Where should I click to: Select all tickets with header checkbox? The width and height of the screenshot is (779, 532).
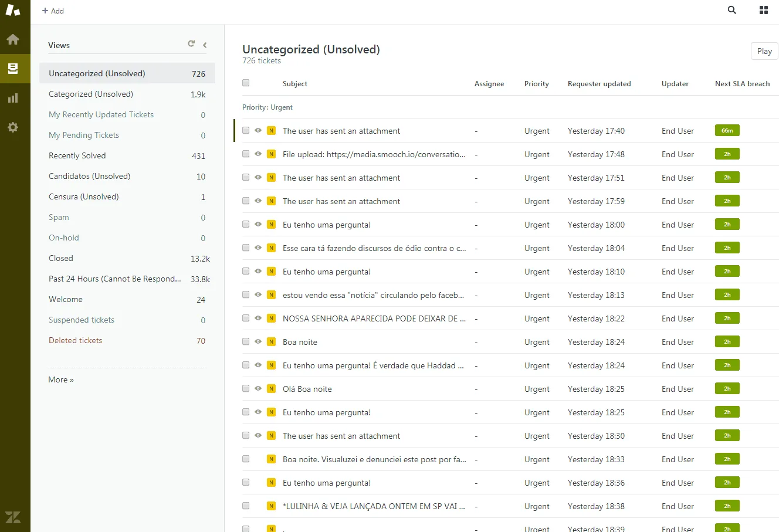tap(246, 83)
